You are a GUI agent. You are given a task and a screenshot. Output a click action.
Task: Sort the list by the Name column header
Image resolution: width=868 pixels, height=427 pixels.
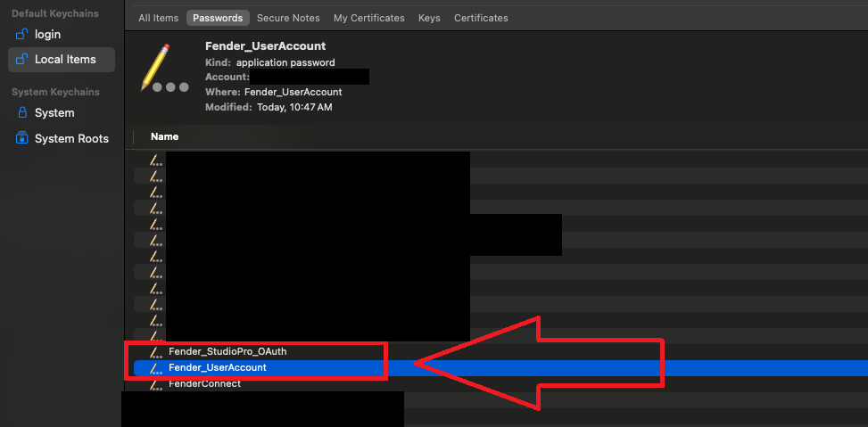coord(164,136)
